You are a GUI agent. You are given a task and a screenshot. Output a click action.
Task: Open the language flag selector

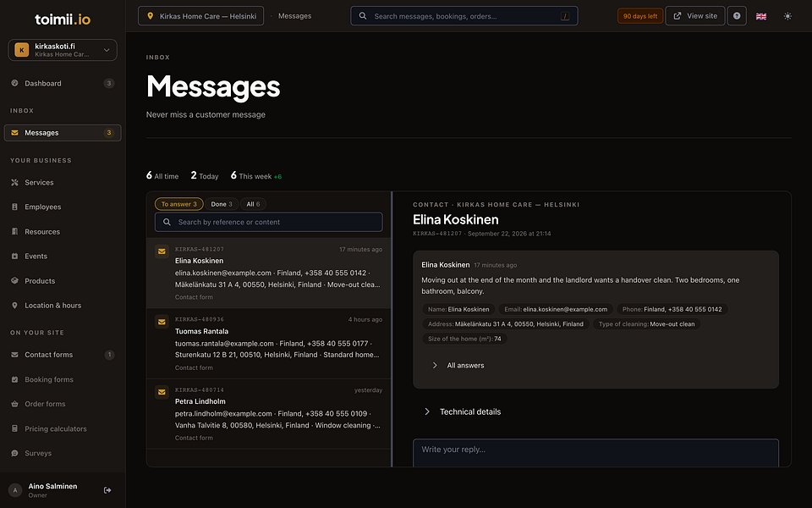pyautogui.click(x=760, y=16)
